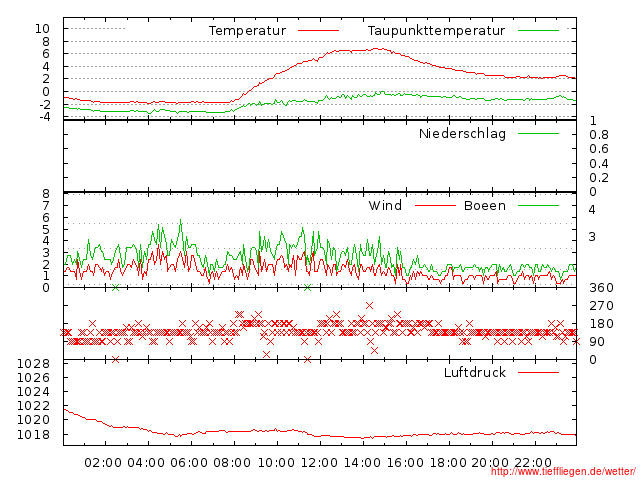The width and height of the screenshot is (640, 480).
Task: Click the 06:00 time axis label
Action: [189, 463]
